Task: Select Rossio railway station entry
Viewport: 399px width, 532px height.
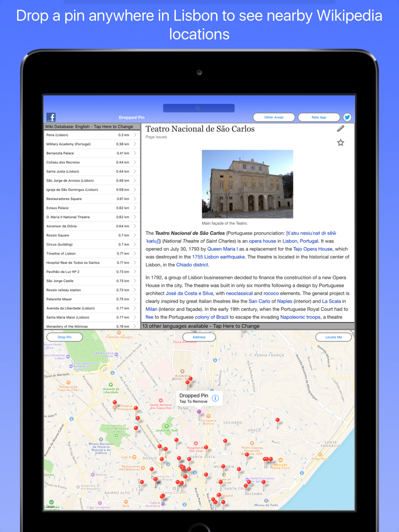Action: click(92, 290)
